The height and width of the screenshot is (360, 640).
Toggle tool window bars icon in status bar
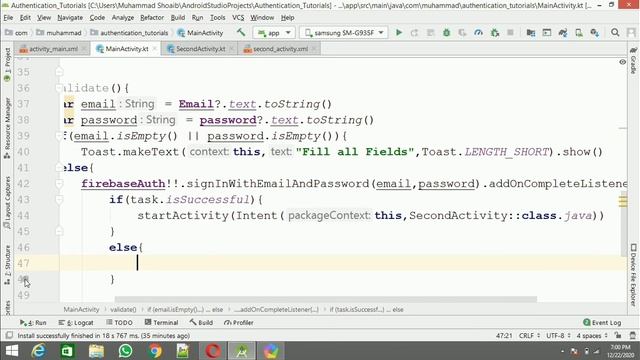(9, 336)
